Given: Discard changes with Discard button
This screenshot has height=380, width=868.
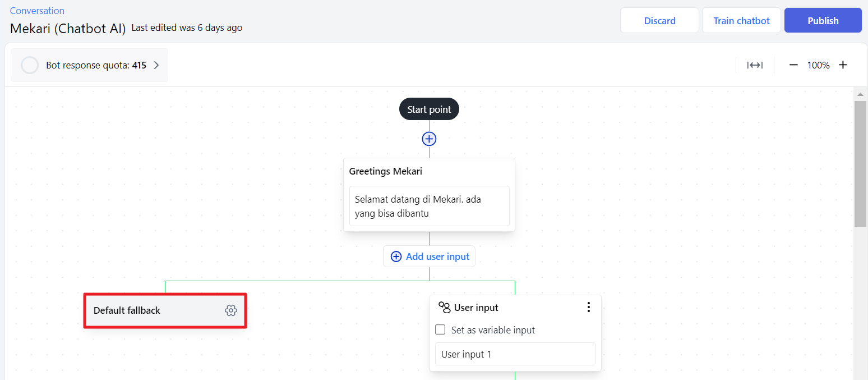Looking at the screenshot, I should (659, 21).
